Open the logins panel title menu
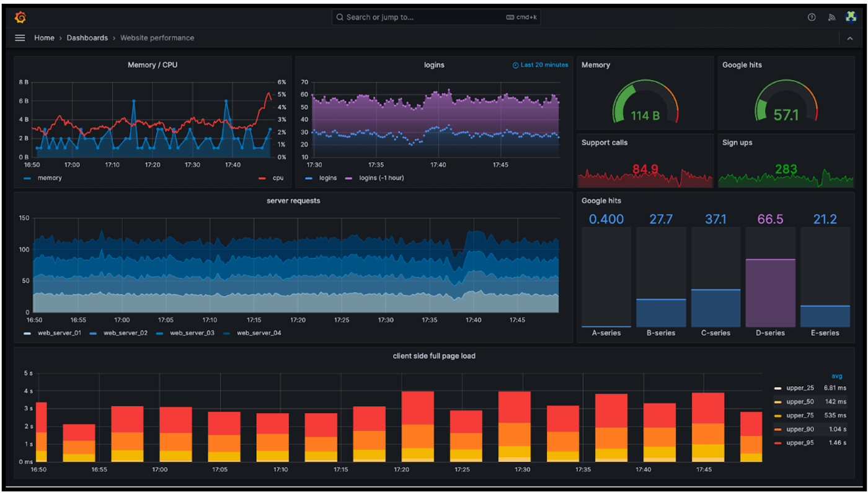This screenshot has height=493, width=868. coord(434,64)
